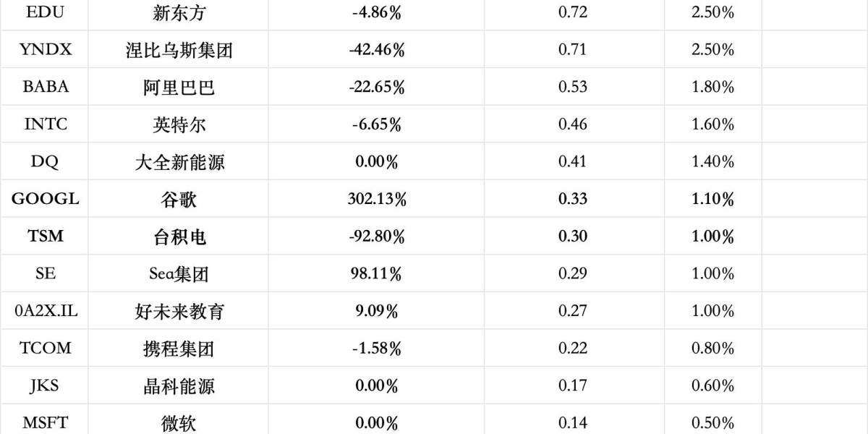Select the 0A2X.IL ticker cell

pos(45,311)
